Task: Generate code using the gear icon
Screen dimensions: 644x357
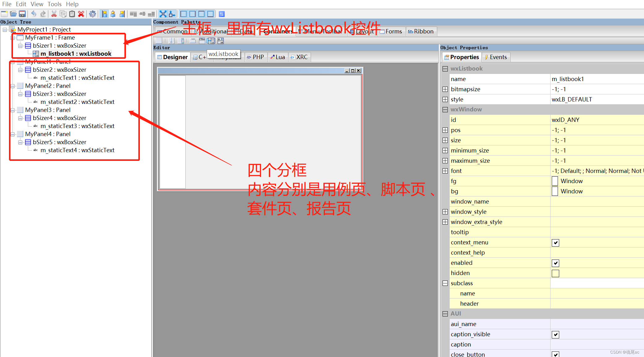Action: pyautogui.click(x=93, y=14)
